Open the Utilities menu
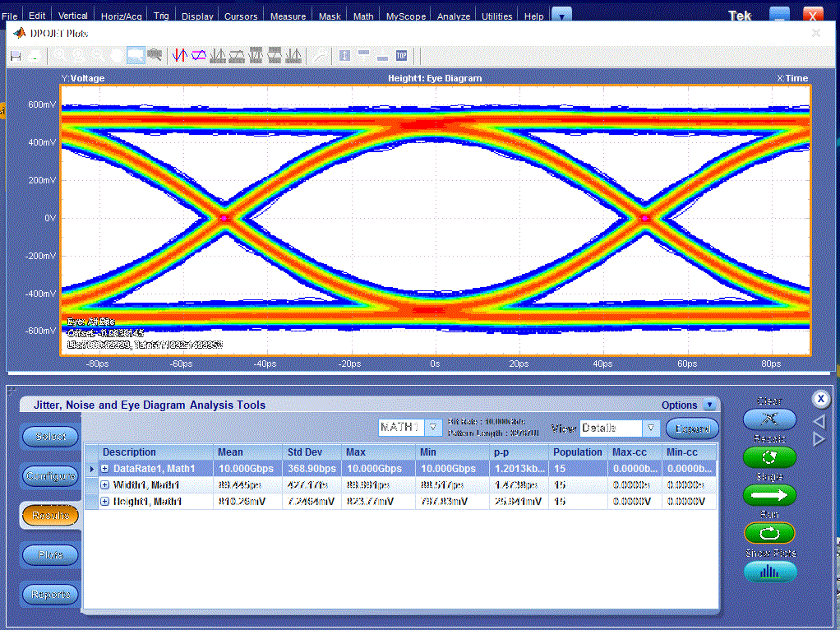840x630 pixels. tap(496, 16)
